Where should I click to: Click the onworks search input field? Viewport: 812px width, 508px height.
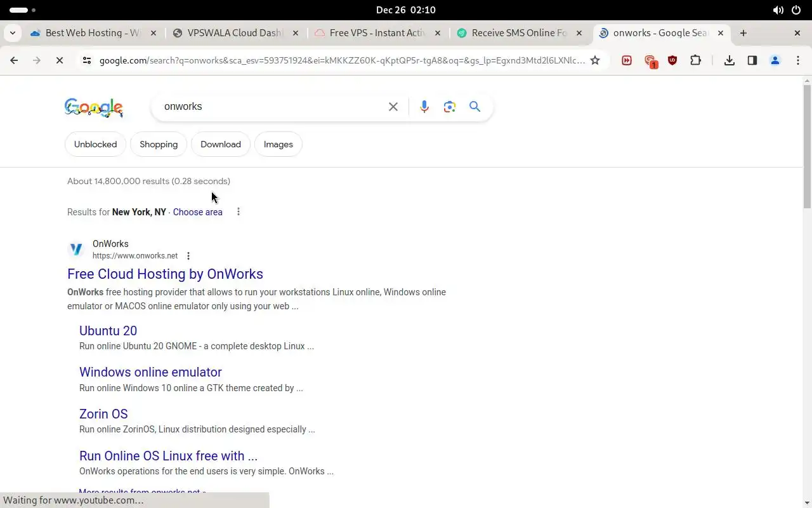click(272, 107)
